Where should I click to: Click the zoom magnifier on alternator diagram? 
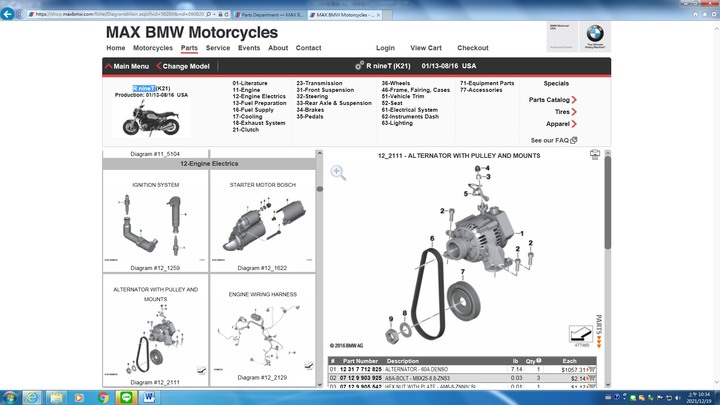(338, 173)
